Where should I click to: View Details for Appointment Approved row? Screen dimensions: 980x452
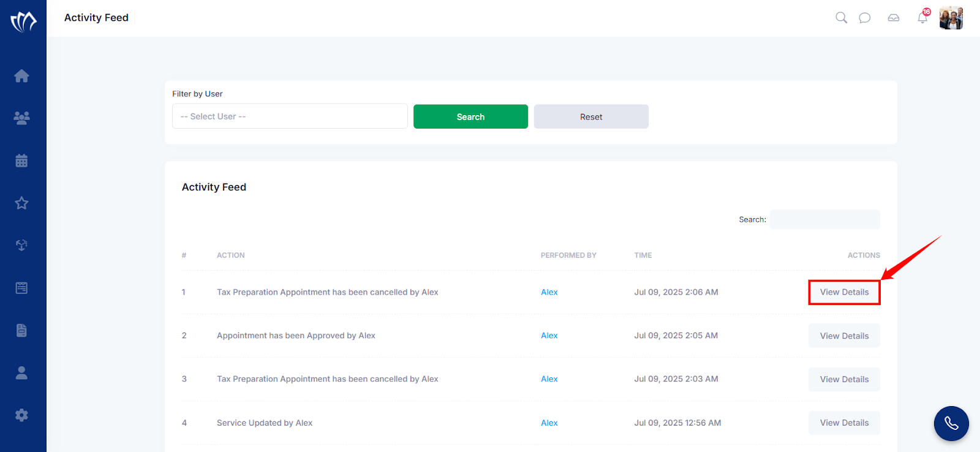844,336
